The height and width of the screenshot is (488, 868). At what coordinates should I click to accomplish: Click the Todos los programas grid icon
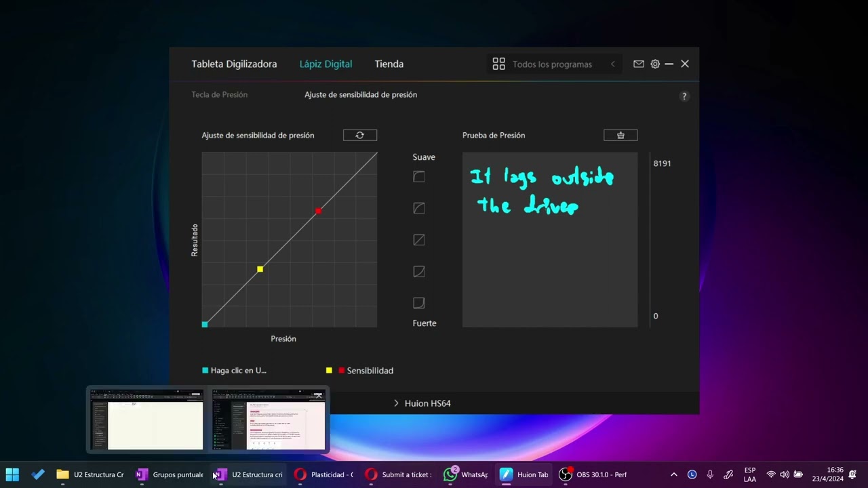(498, 64)
